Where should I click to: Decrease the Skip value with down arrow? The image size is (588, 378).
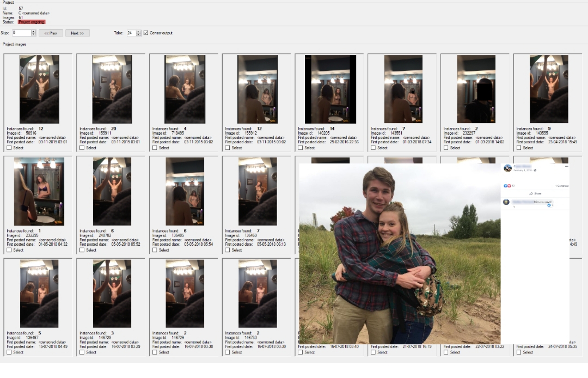[34, 35]
